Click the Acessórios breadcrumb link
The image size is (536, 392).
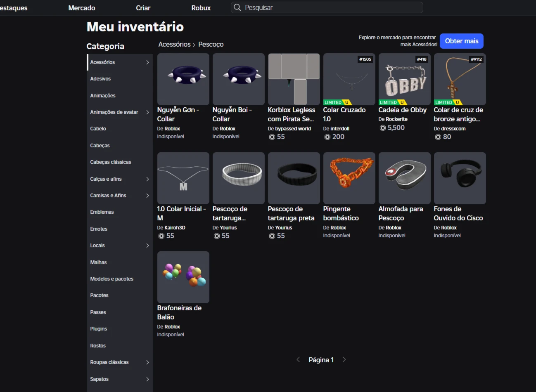174,44
